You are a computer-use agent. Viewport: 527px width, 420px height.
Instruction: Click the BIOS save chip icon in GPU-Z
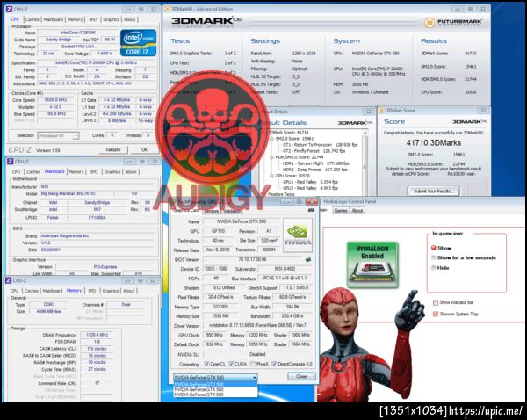[x=308, y=259]
